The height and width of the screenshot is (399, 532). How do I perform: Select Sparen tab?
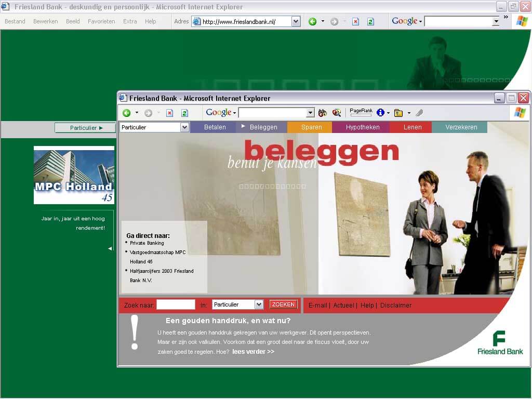click(x=310, y=127)
